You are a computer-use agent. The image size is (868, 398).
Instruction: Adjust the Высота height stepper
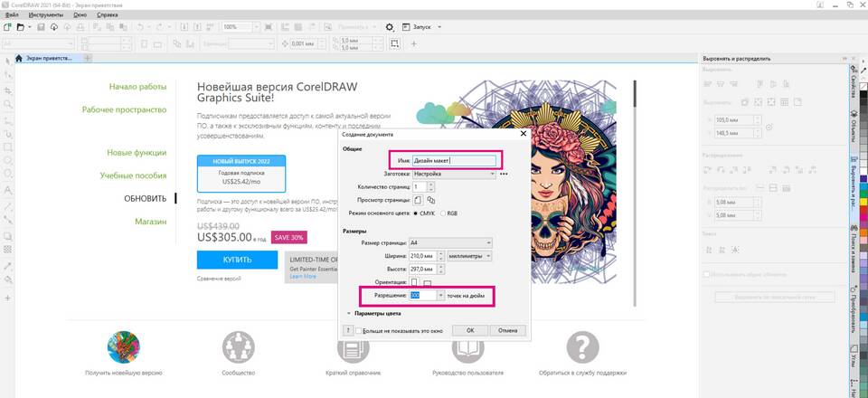click(x=440, y=270)
